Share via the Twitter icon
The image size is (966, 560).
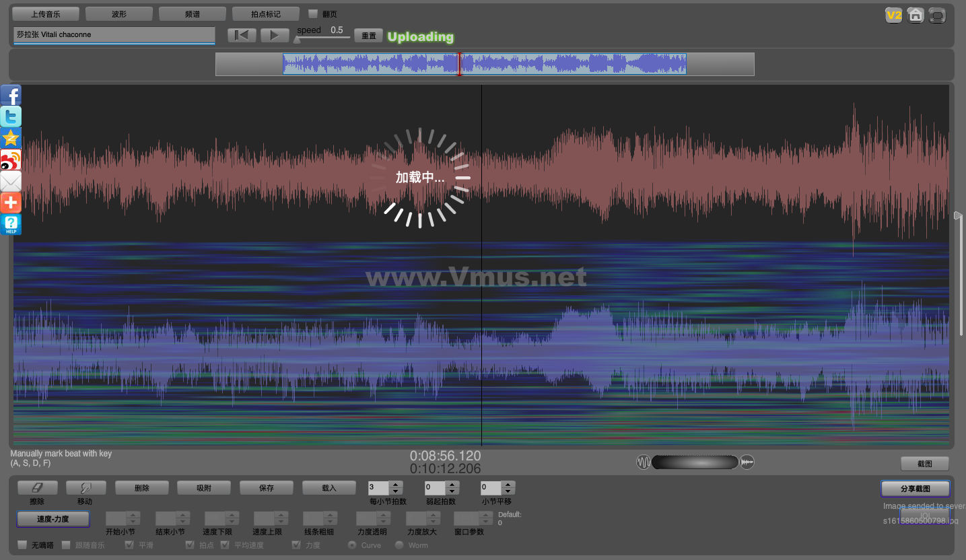point(11,116)
